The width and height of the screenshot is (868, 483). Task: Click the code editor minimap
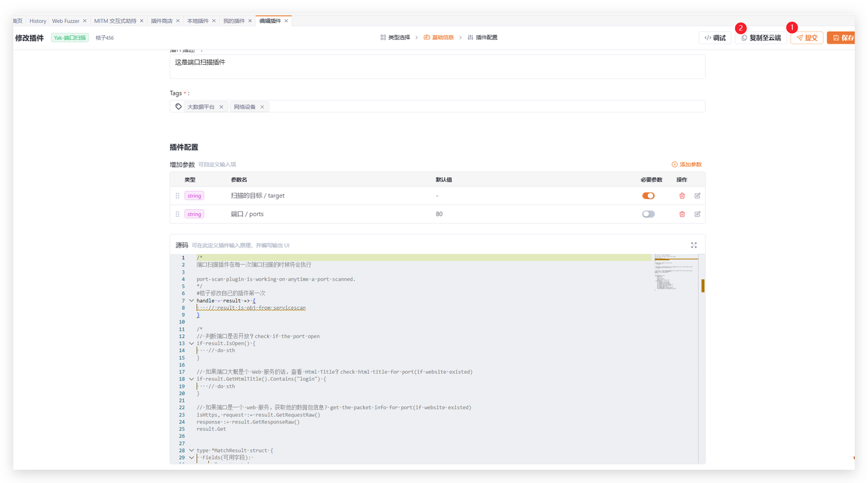[x=676, y=271]
